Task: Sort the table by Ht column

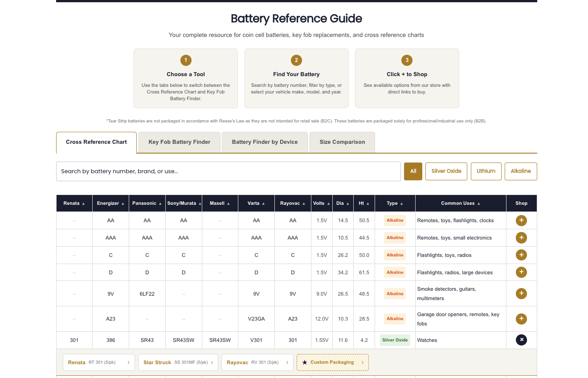Action: (x=364, y=203)
